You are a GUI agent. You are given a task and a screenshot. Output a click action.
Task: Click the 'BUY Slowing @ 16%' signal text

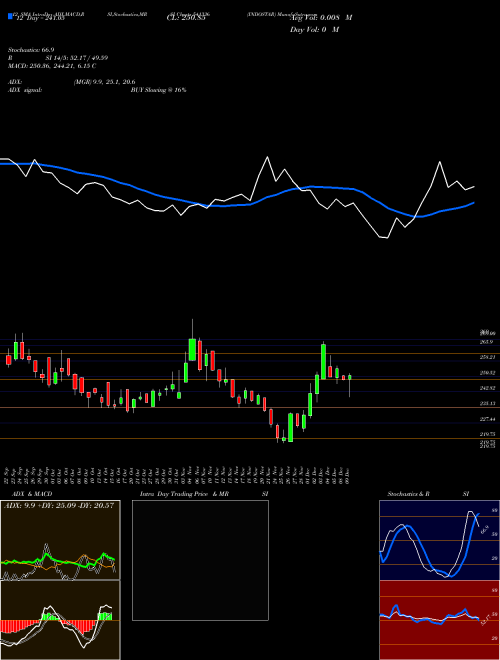point(158,90)
